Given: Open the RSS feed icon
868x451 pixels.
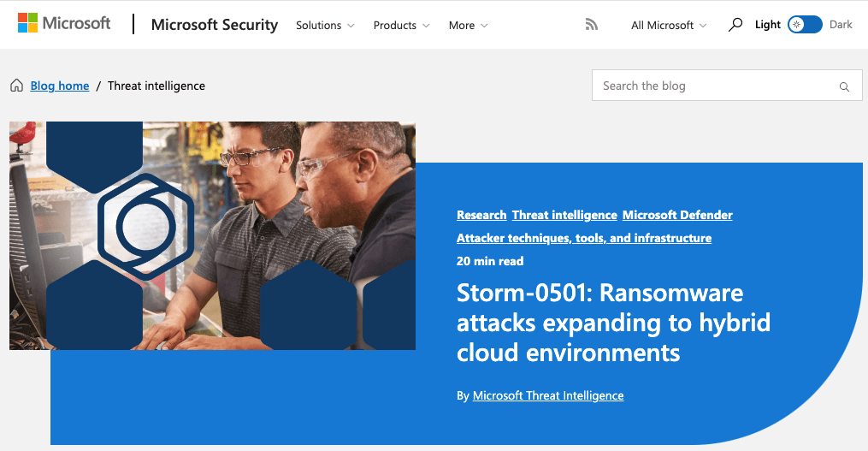Looking at the screenshot, I should pos(592,25).
